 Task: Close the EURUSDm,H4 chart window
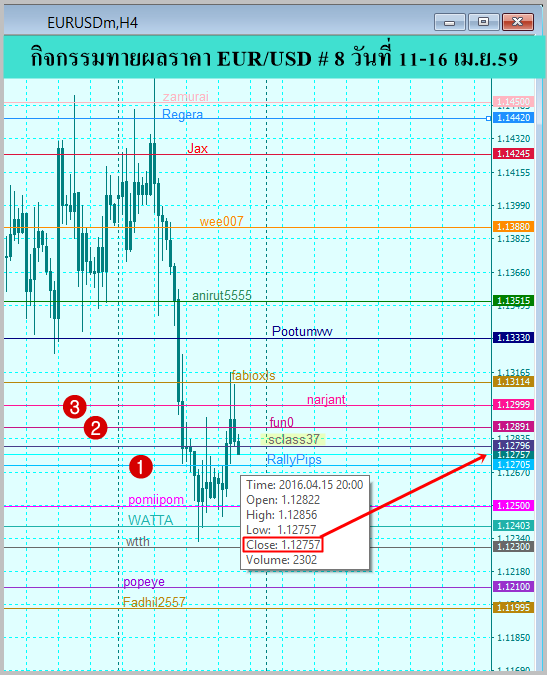(x=518, y=22)
